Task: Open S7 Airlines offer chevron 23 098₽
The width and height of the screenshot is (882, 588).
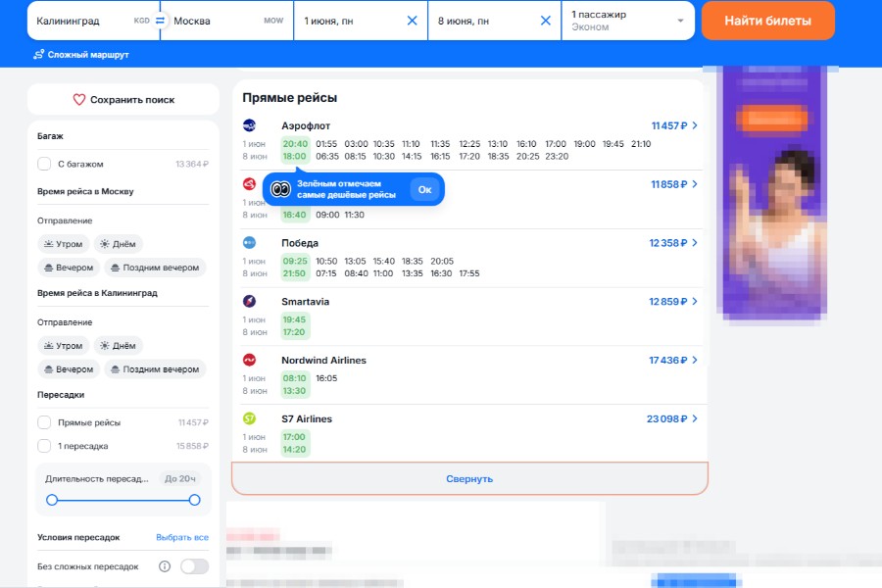Action: click(x=695, y=418)
